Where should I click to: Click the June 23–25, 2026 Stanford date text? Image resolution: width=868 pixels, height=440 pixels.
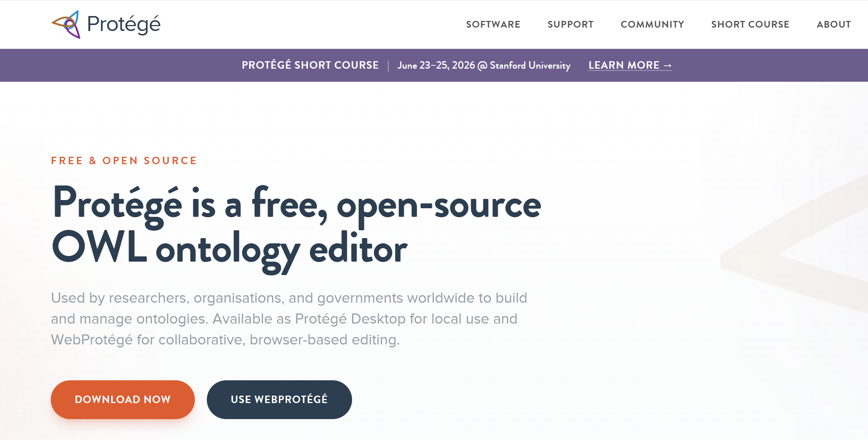coord(484,65)
